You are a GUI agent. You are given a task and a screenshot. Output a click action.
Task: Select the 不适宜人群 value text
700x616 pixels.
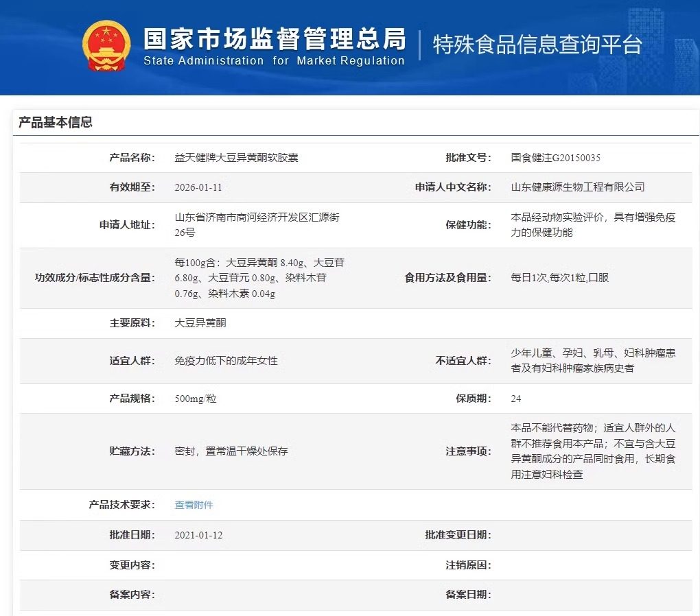tap(594, 361)
